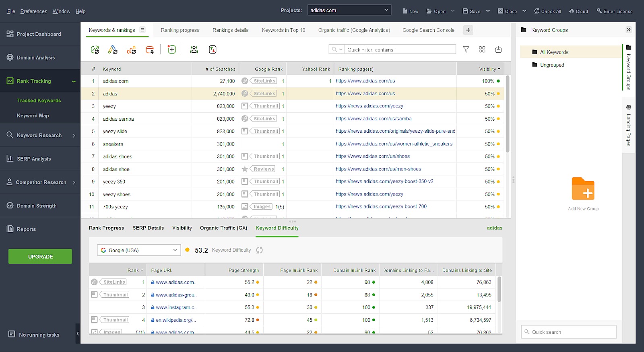This screenshot has height=352, width=644.
Task: Open the filter funnel icon
Action: tap(466, 49)
